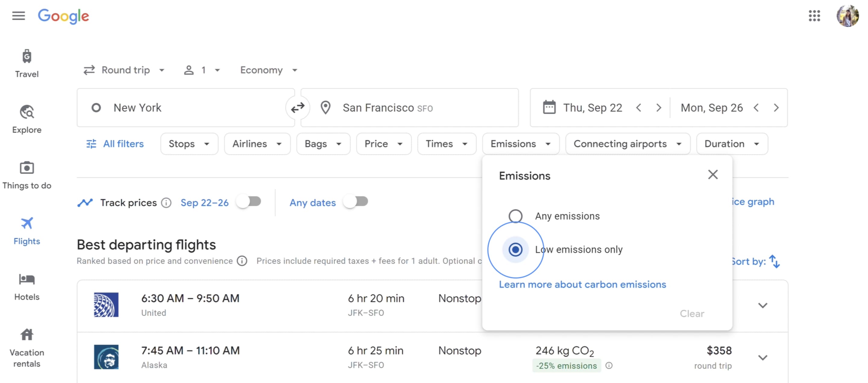Go to Hotels in sidebar
868x383 pixels.
pos(27,286)
